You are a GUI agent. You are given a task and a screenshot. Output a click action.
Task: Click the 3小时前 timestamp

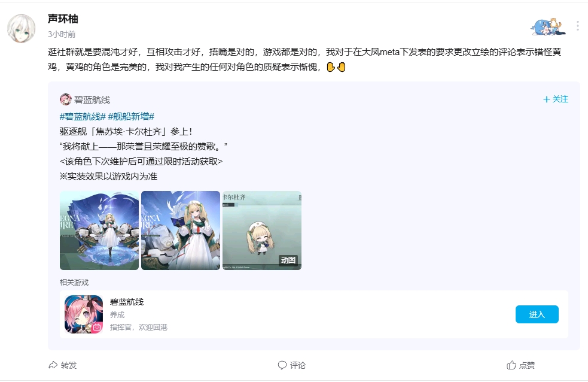(62, 34)
